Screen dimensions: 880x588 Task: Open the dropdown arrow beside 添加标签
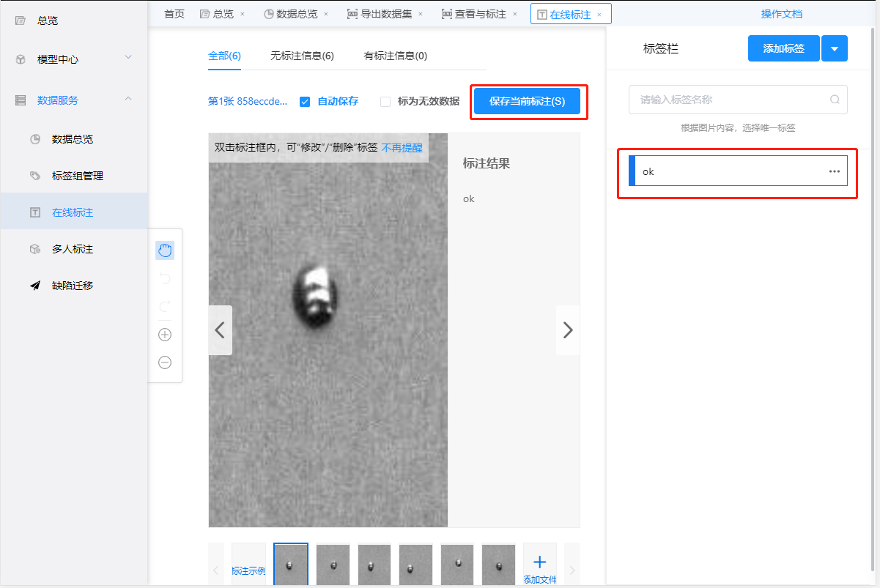coord(835,48)
